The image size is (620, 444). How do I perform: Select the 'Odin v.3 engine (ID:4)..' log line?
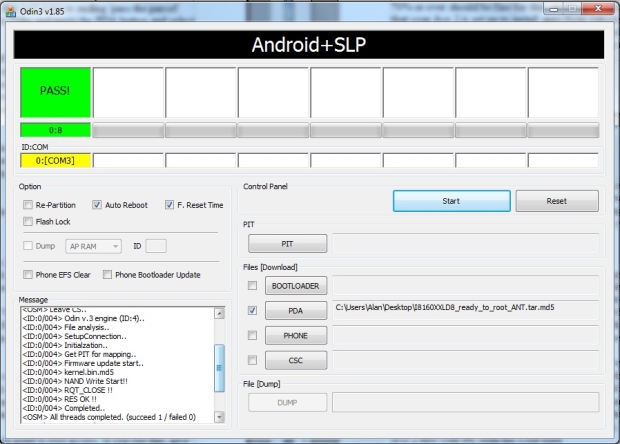[x=84, y=318]
